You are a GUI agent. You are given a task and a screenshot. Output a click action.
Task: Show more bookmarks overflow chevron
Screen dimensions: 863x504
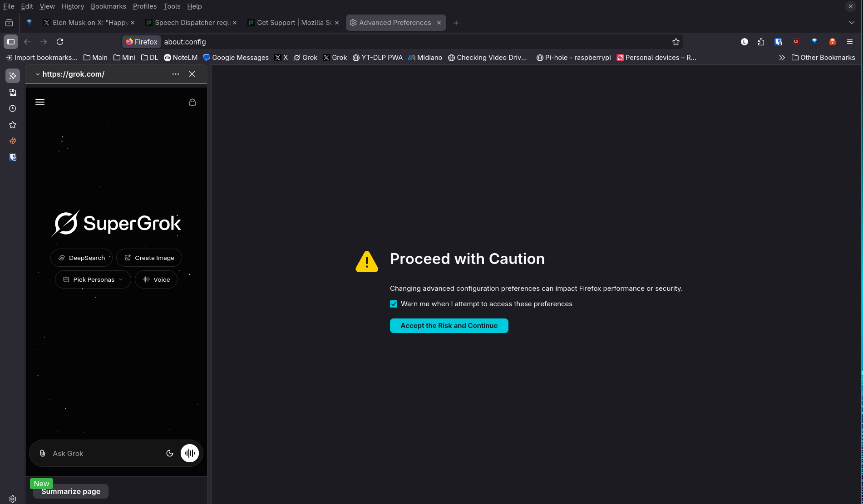(782, 58)
